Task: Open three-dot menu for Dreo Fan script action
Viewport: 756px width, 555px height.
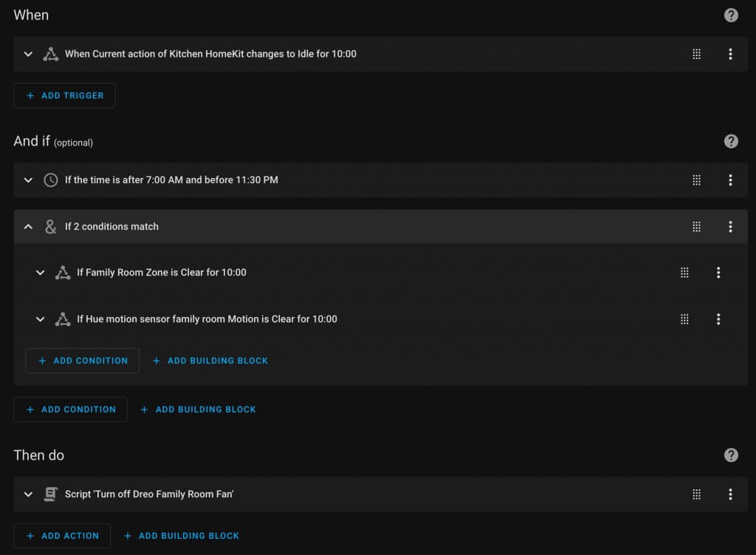Action: coord(730,494)
